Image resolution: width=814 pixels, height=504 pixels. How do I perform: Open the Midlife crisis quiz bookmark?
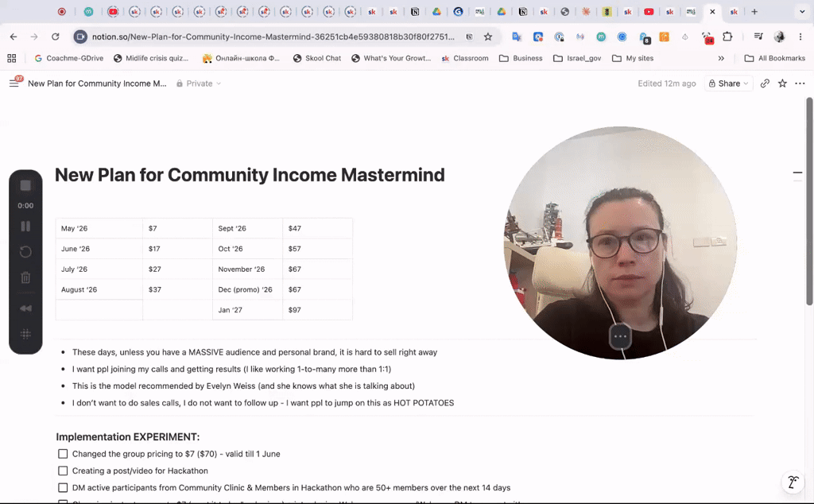pyautogui.click(x=151, y=58)
